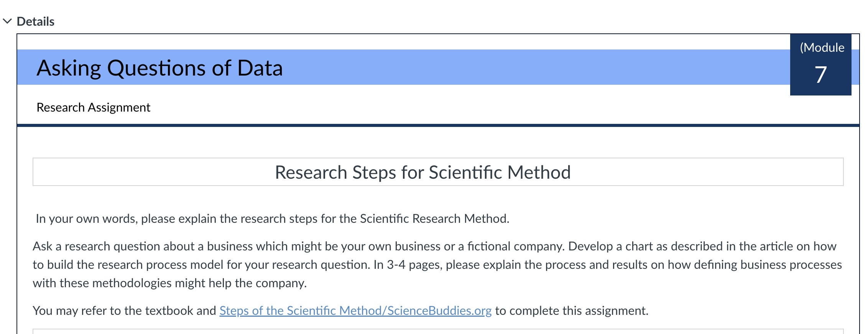Click the number 7 in the module badge
The height and width of the screenshot is (334, 868).
click(x=820, y=76)
